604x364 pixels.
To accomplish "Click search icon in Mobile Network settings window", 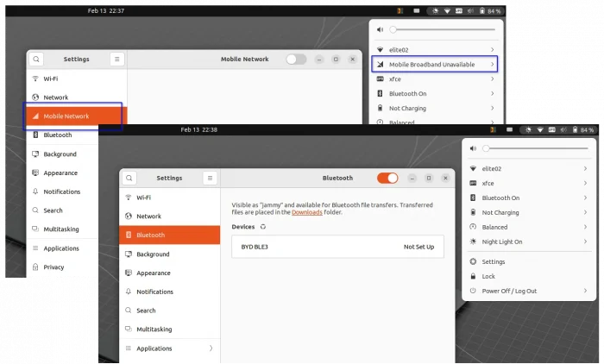I will (36, 60).
